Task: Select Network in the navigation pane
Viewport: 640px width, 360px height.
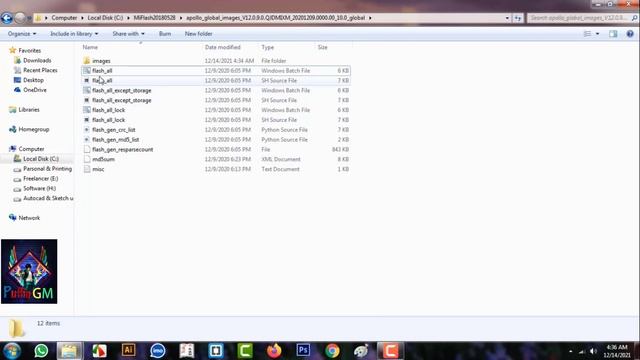Action: (29, 218)
